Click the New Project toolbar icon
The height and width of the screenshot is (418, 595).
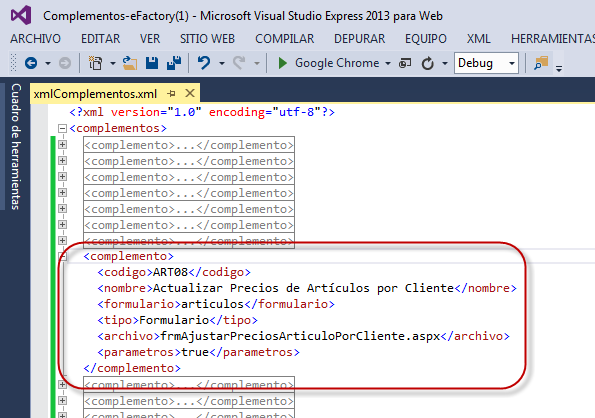tap(95, 63)
